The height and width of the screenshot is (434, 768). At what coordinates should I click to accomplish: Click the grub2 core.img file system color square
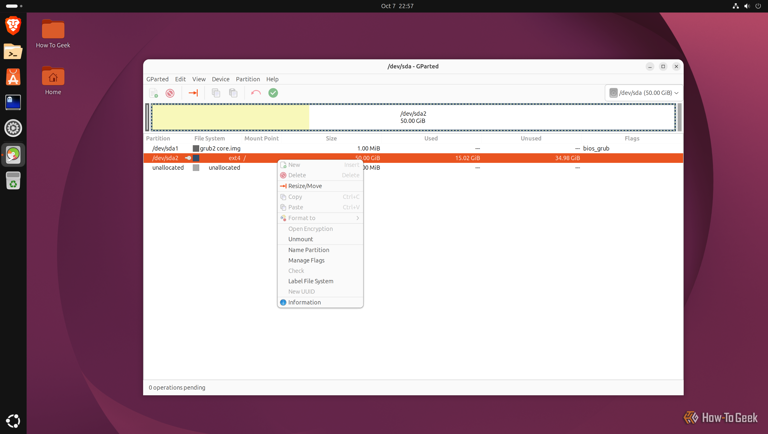[x=196, y=148]
